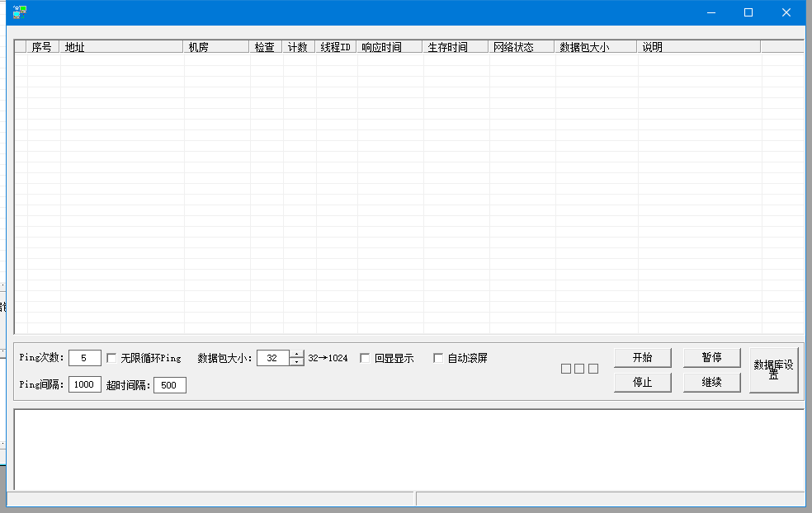Image resolution: width=812 pixels, height=513 pixels.
Task: Sort by the 地址 column header
Action: (121, 46)
